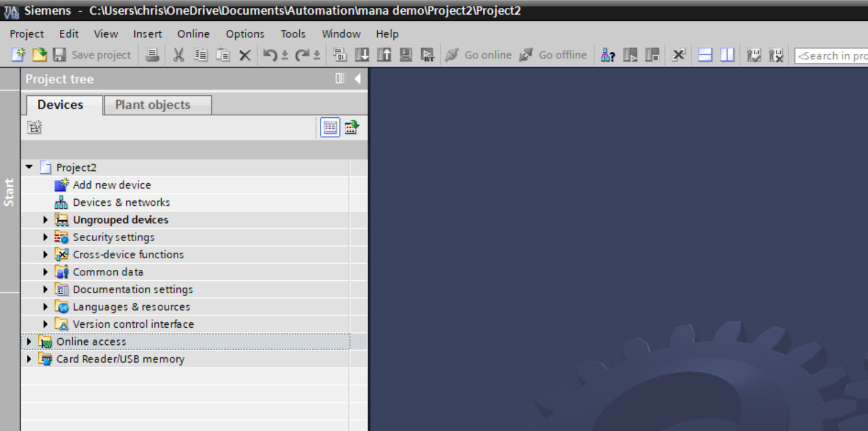Open Accessible devices icon
This screenshot has width=868, height=431.
608,55
